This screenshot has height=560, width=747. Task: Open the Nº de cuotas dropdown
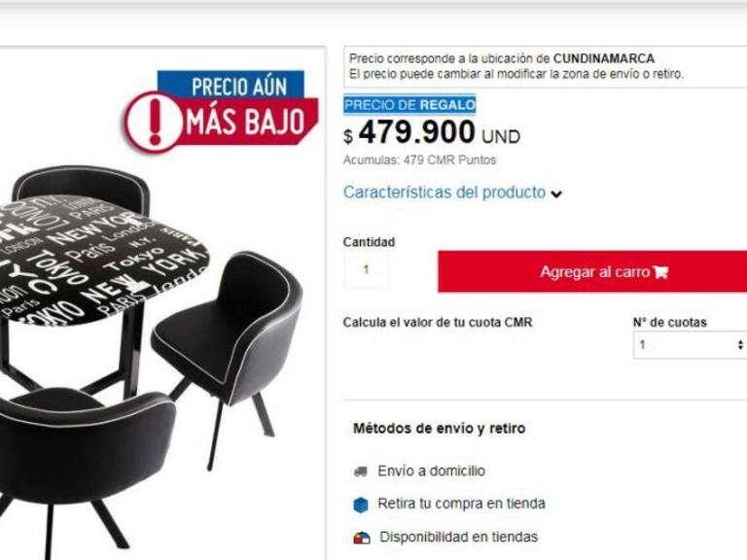point(690,345)
